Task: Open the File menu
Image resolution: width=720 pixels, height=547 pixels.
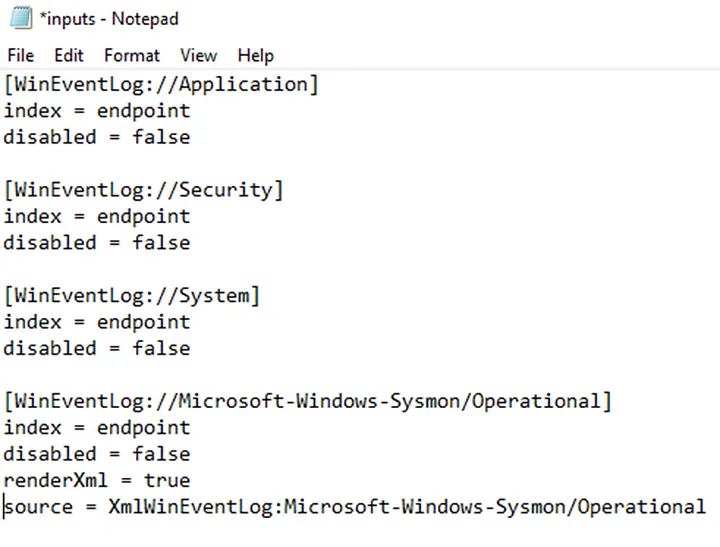Action: tap(21, 56)
